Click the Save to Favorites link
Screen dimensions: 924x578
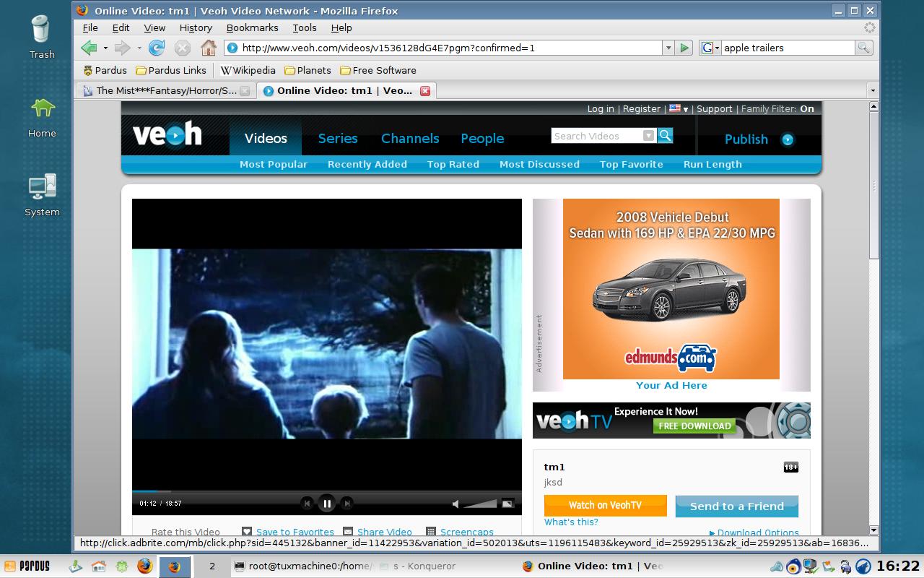[x=295, y=532]
